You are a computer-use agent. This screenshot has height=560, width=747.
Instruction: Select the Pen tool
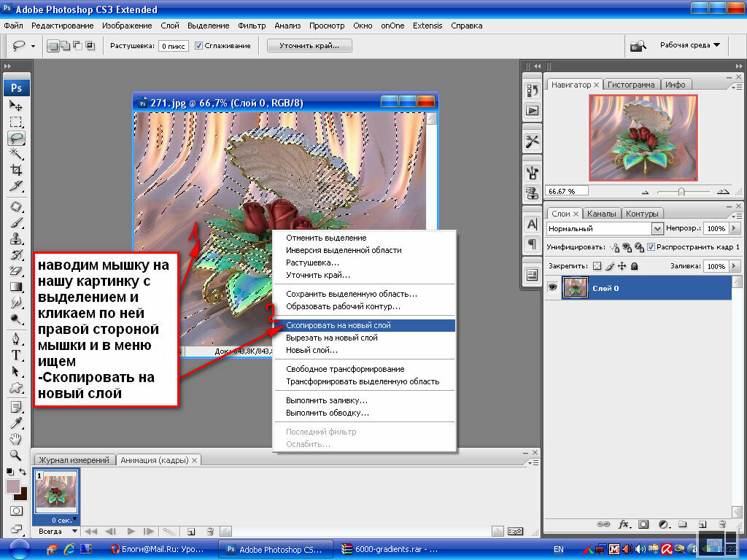[x=16, y=339]
